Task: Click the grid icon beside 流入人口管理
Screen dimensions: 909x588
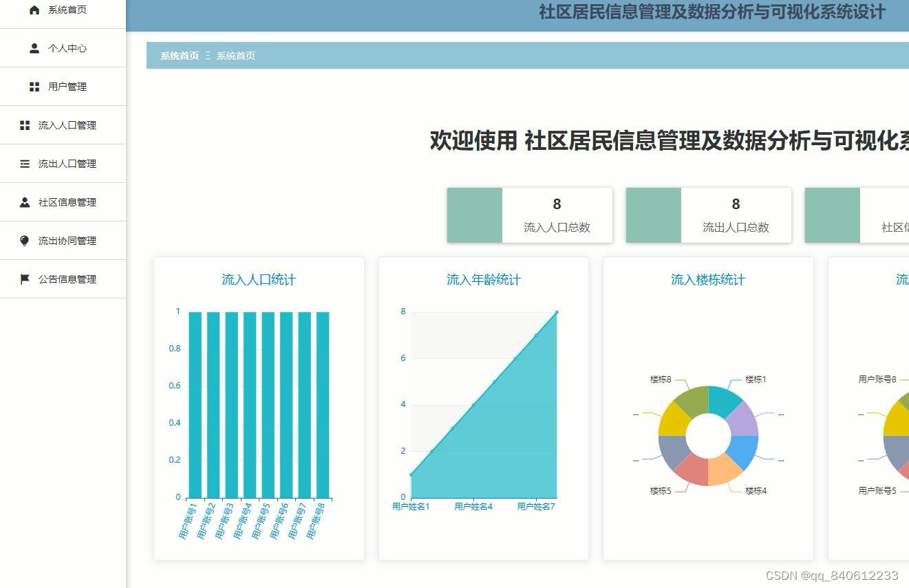Action: pos(25,125)
